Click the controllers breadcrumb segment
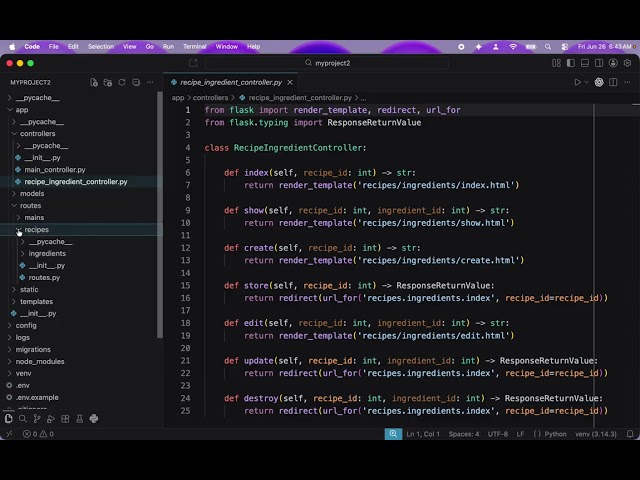 point(210,98)
